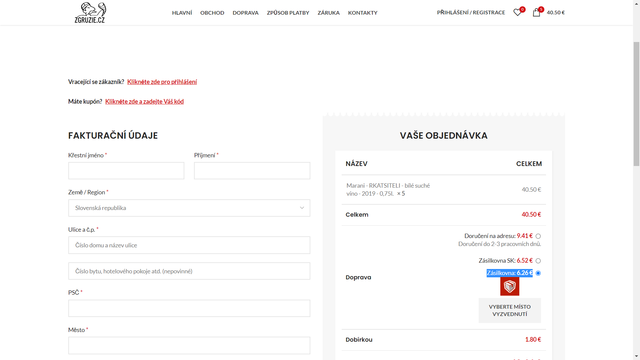Click the Marani Rkatsiteli product name
Image resolution: width=640 pixels, height=360 pixels.
pos(388,189)
